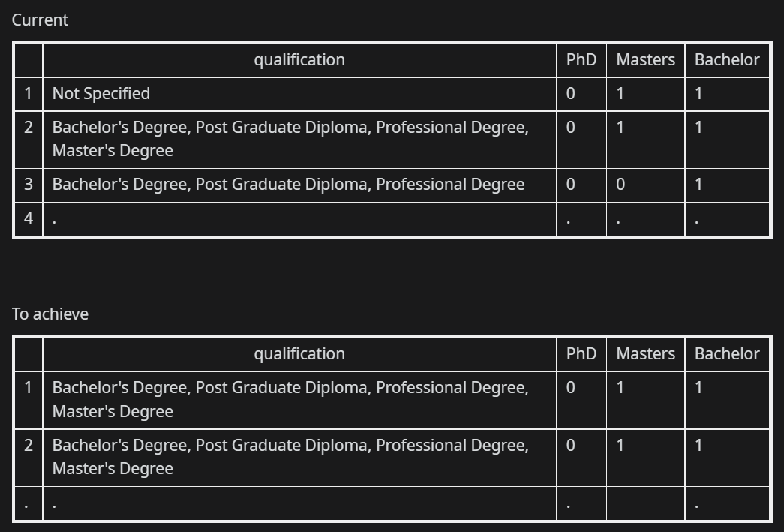Click the Masters header in To achieve table
Viewport: 784px width, 532px height.
click(x=645, y=354)
